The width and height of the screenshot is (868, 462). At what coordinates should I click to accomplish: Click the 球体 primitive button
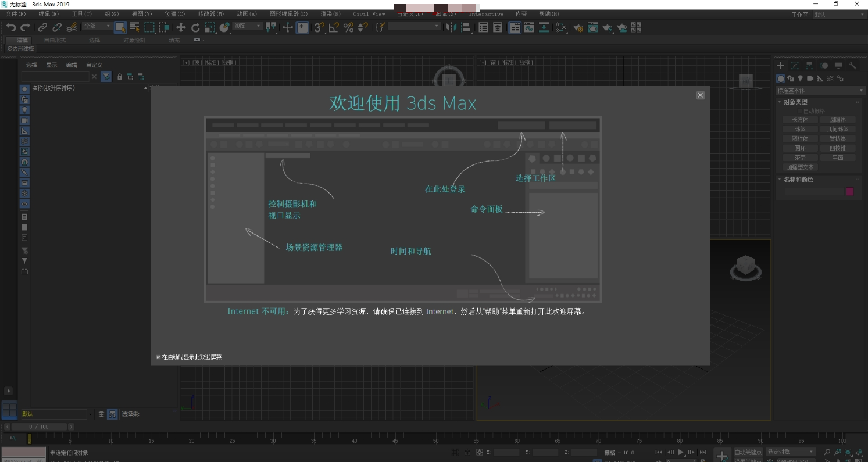(x=800, y=129)
